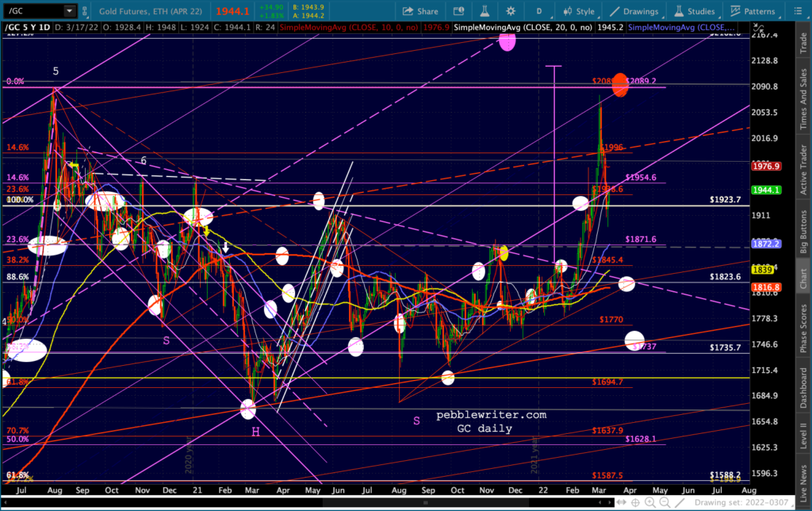Click the horizontal chart scrollbar thumb
Viewport: 812px width, 511px height.
pos(425,502)
